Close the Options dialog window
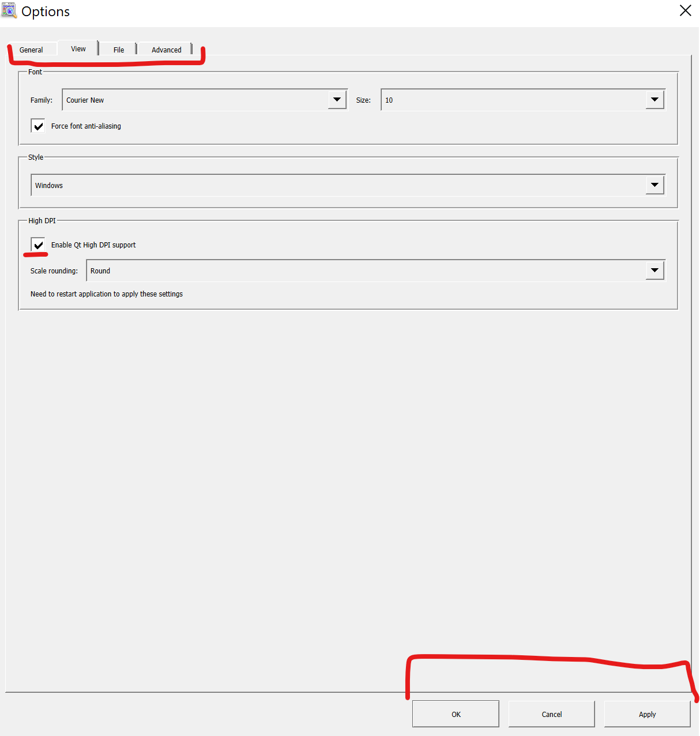 685,11
